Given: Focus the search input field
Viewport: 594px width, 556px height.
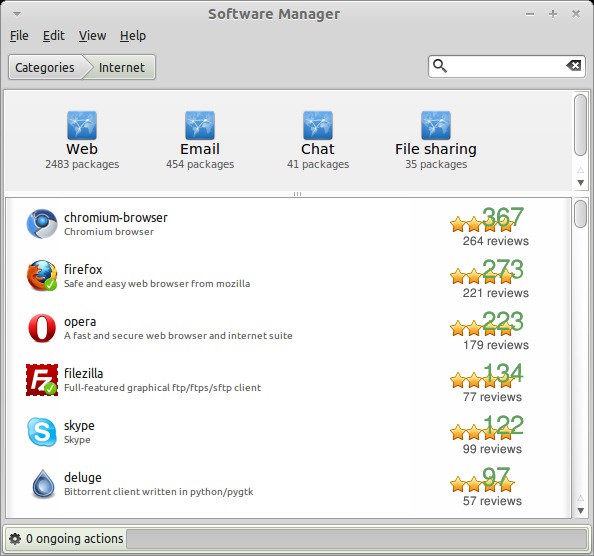Looking at the screenshot, I should (506, 66).
